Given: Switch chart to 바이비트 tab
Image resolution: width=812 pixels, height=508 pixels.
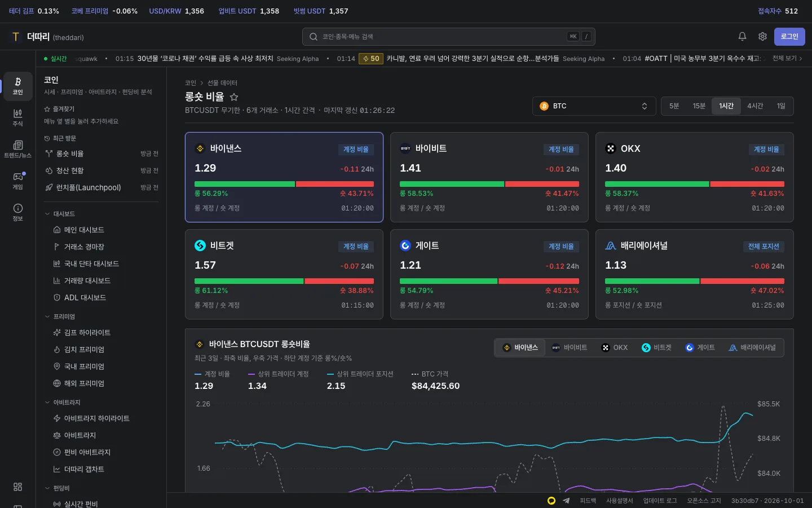Looking at the screenshot, I should pos(570,348).
